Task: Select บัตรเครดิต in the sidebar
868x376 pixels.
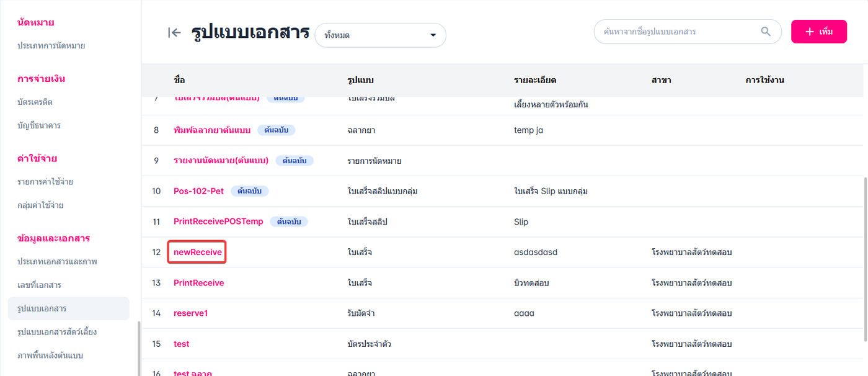Action: pyautogui.click(x=35, y=102)
